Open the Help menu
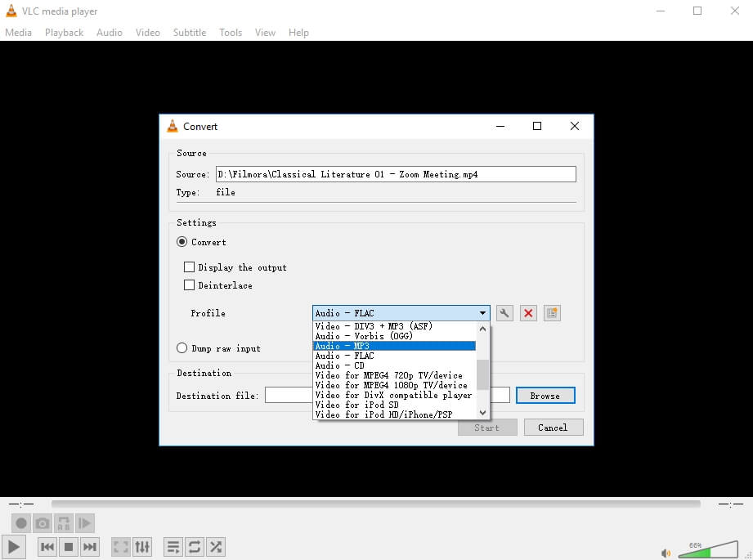The image size is (753, 560). click(x=298, y=33)
